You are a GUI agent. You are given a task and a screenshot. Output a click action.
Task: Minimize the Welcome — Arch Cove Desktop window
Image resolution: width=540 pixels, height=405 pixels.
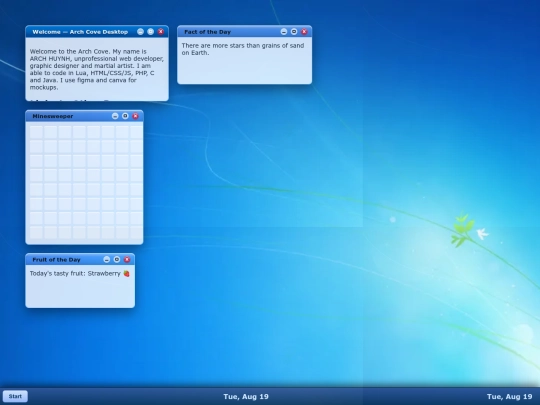140,32
